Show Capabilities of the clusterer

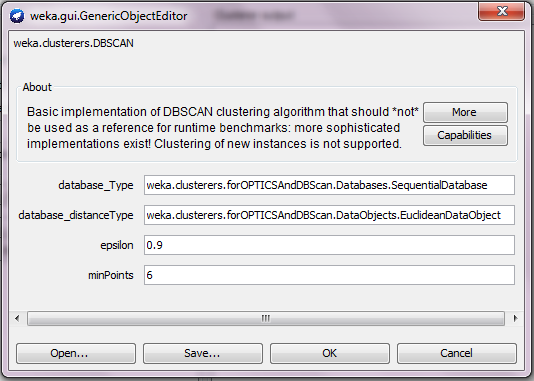pyautogui.click(x=465, y=135)
